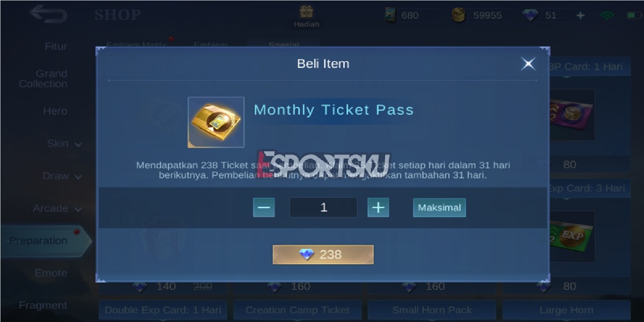Open the Emote sidebar entry
The width and height of the screenshot is (644, 322).
[x=51, y=273]
